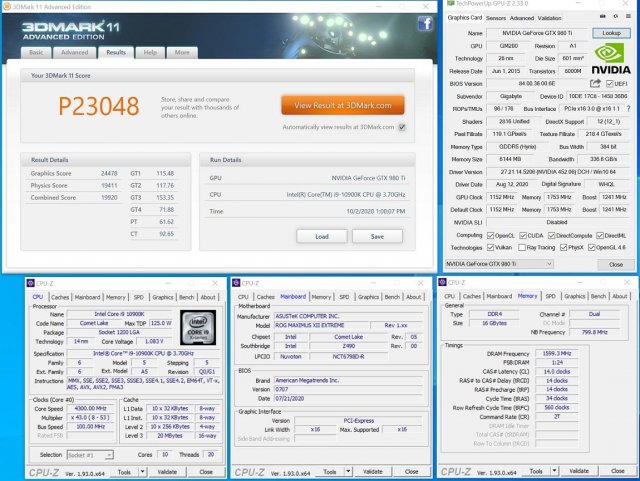Click the CPU-Z title bar icon of the Mainboard window
The image size is (640, 481).
pyautogui.click(x=236, y=283)
